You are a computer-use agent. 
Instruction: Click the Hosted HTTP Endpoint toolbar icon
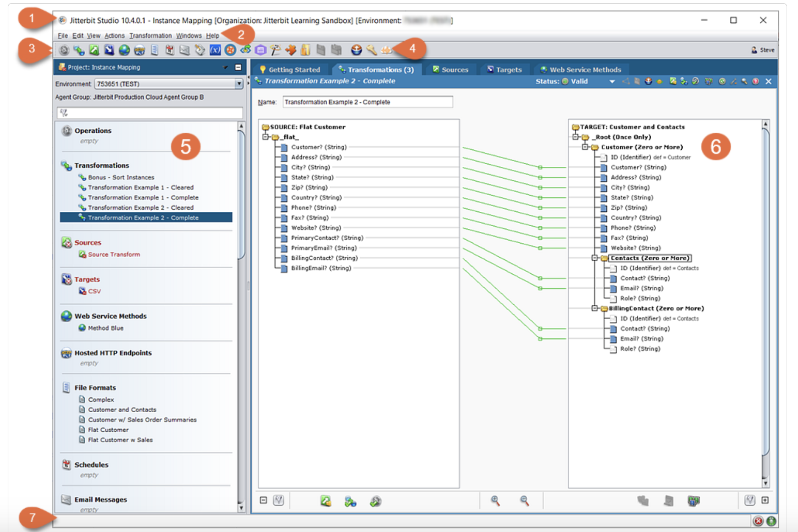point(139,50)
